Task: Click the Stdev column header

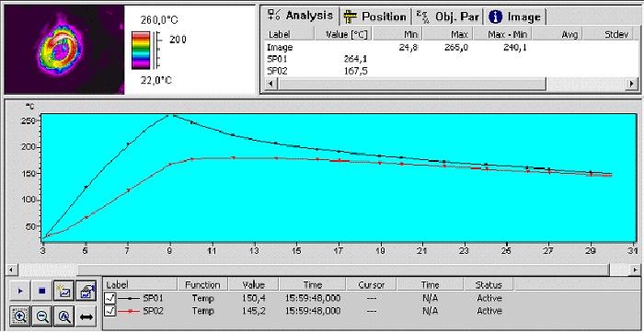Action: [x=609, y=34]
